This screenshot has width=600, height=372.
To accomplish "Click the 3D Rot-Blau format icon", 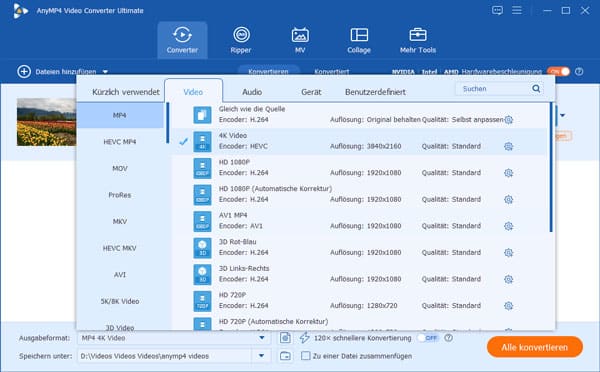I will (202, 248).
